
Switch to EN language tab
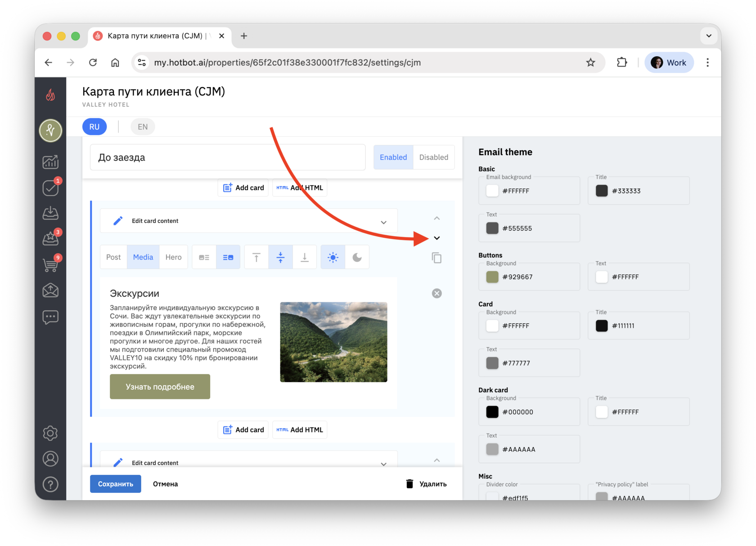click(143, 127)
